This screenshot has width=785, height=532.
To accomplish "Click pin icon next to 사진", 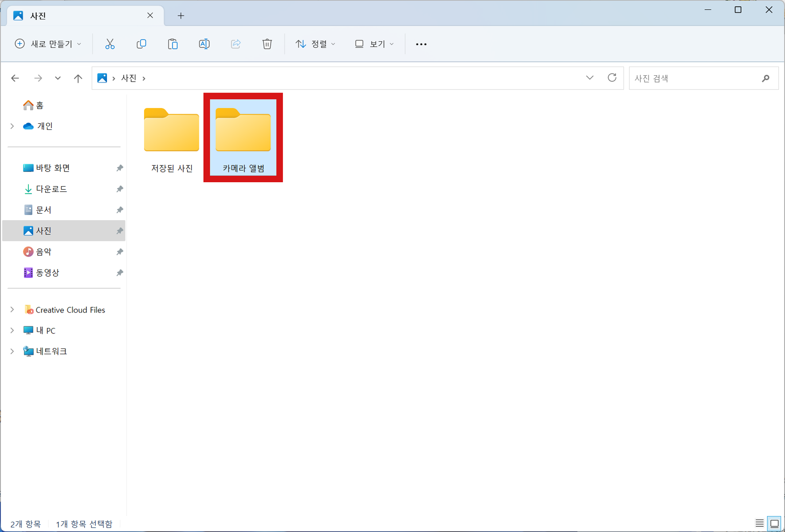I will [x=119, y=231].
